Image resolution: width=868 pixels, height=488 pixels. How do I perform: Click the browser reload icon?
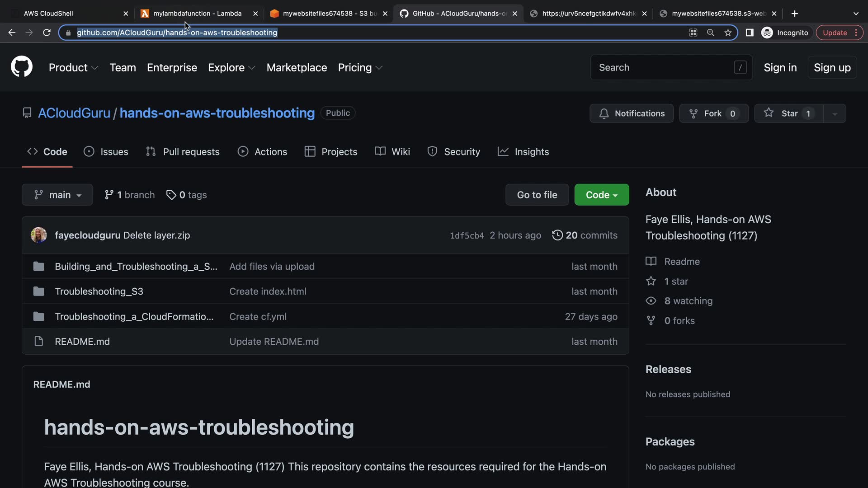tap(47, 33)
